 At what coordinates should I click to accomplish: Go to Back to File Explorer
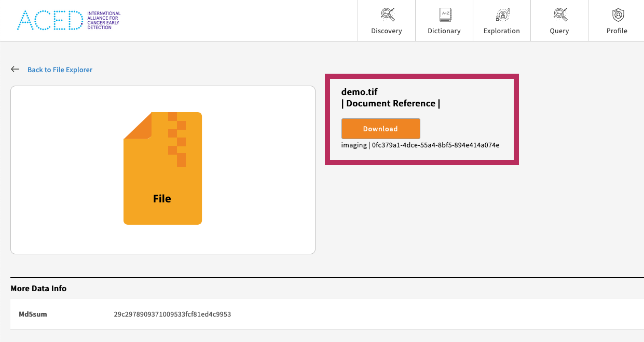point(60,70)
